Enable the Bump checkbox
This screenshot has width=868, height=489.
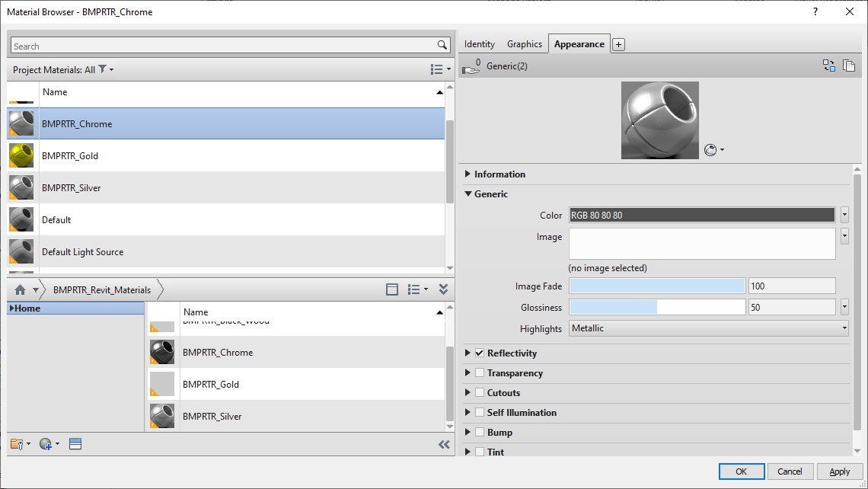click(x=480, y=433)
